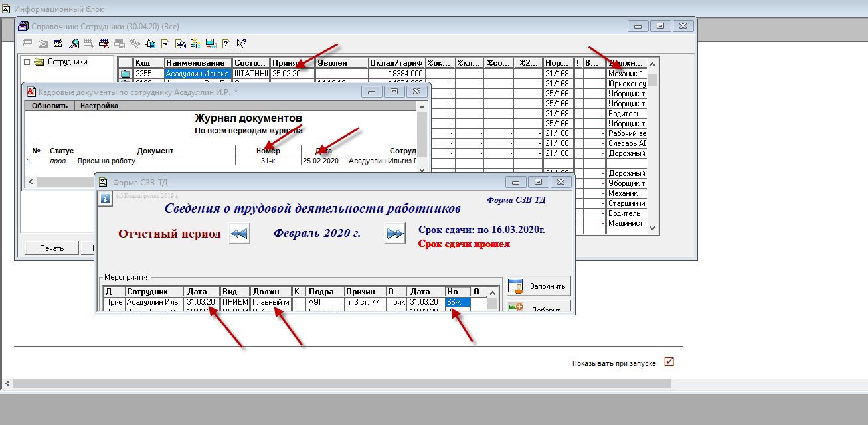Select Сотрудники in the left tree

click(67, 62)
